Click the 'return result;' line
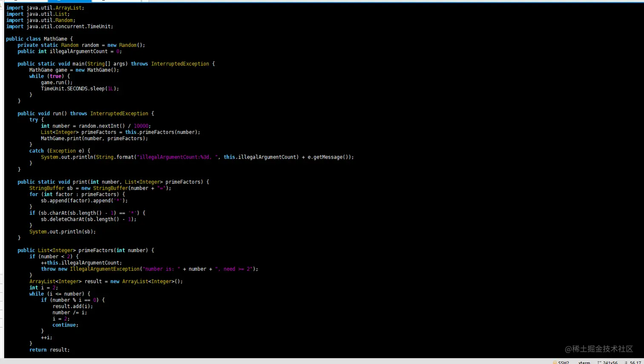644x364 pixels. (49, 350)
